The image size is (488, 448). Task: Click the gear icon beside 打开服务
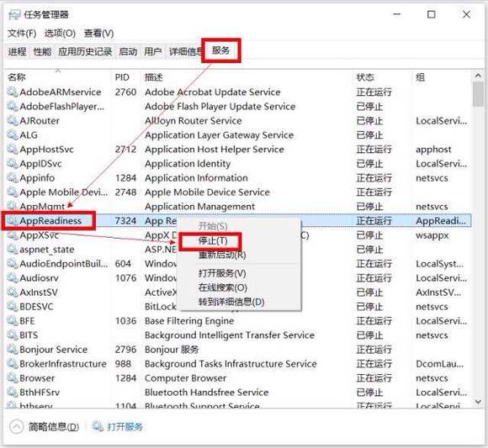point(98,426)
